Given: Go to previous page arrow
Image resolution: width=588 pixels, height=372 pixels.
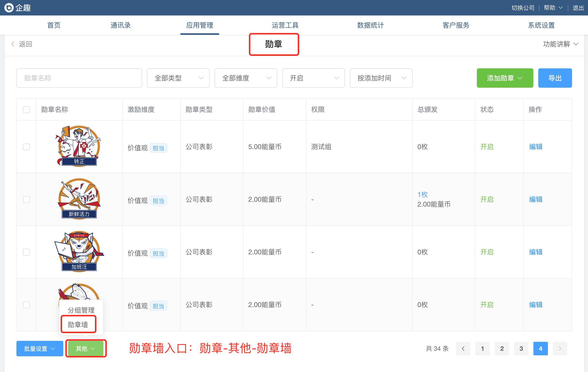Looking at the screenshot, I should click(463, 348).
